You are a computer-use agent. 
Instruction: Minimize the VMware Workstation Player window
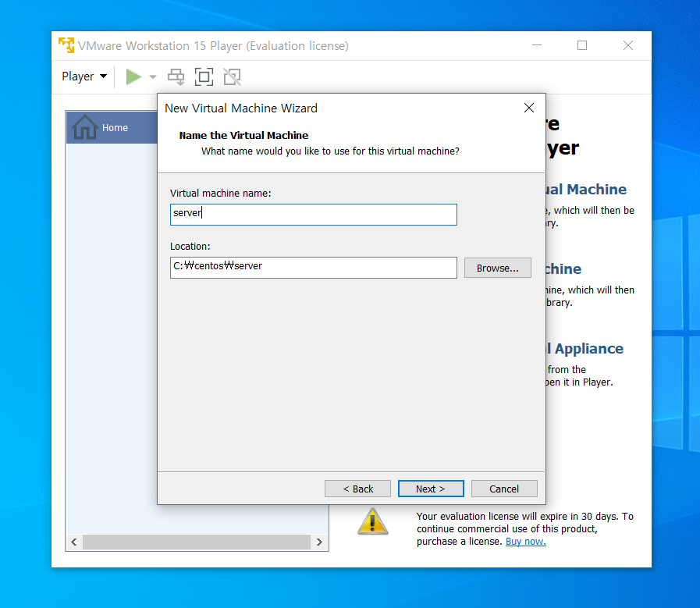[537, 45]
